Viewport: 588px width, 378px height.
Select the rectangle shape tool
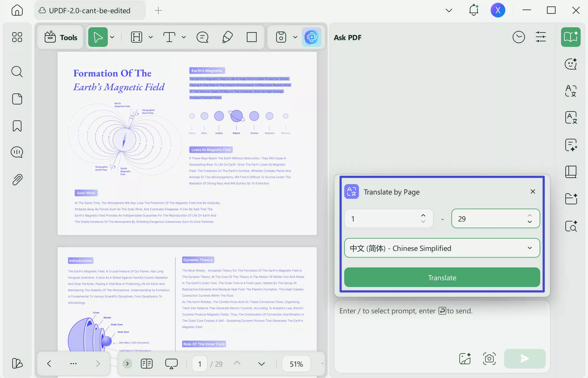coord(251,37)
